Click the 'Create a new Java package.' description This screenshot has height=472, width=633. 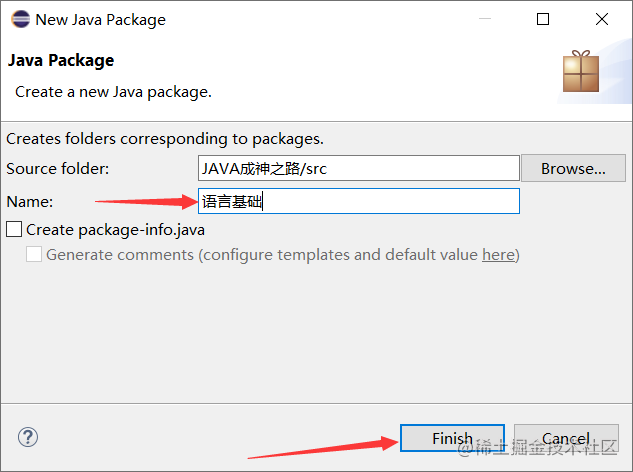point(113,91)
